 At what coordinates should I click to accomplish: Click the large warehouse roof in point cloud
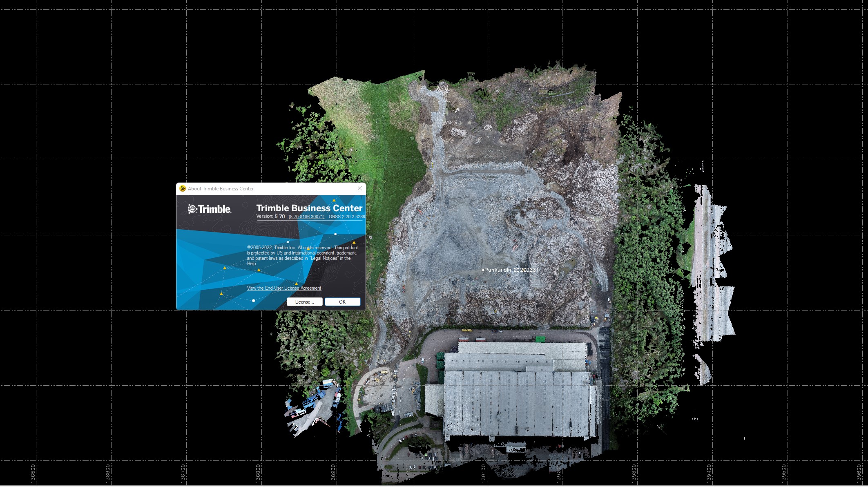click(517, 402)
